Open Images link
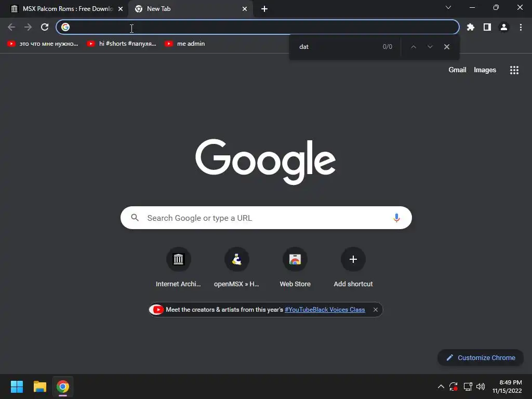Image resolution: width=532 pixels, height=399 pixels. pos(485,70)
